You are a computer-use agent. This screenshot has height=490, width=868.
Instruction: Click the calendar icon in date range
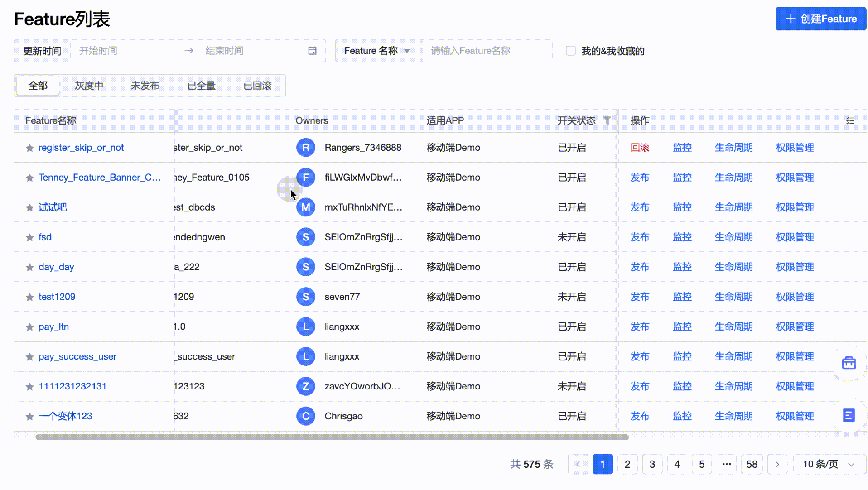pos(312,51)
